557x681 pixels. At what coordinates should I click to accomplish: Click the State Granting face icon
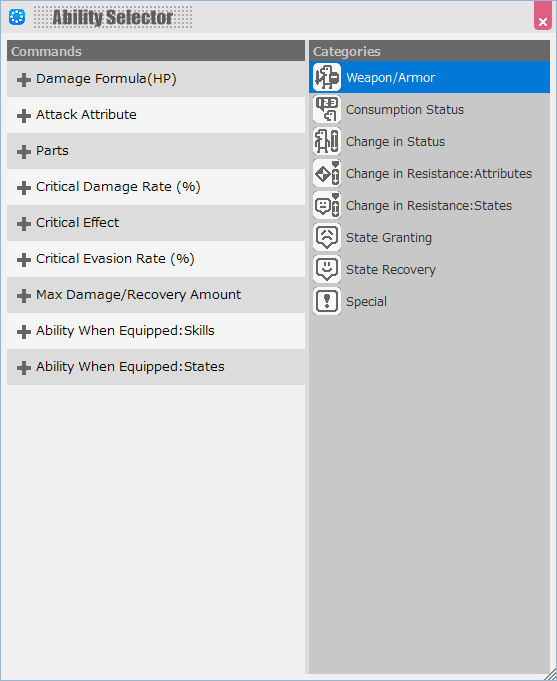[327, 237]
